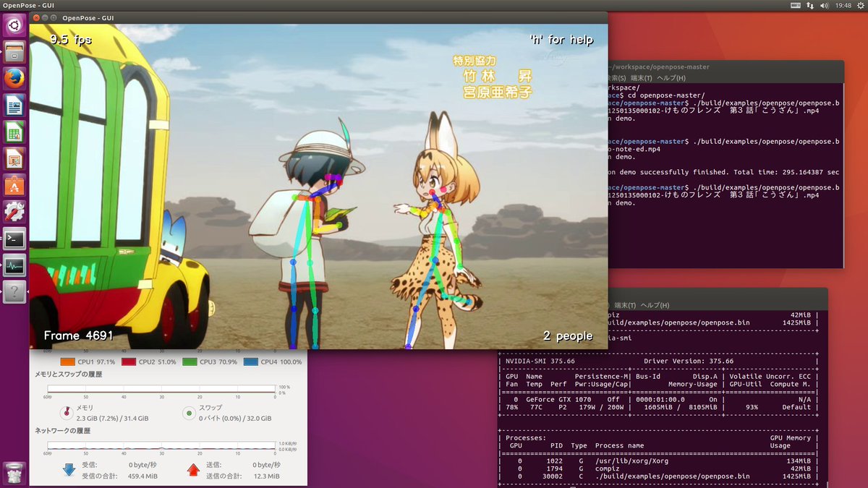This screenshot has height=488, width=868.
Task: Click 'ネットワークの履歴' section heading
Action: coord(63,430)
